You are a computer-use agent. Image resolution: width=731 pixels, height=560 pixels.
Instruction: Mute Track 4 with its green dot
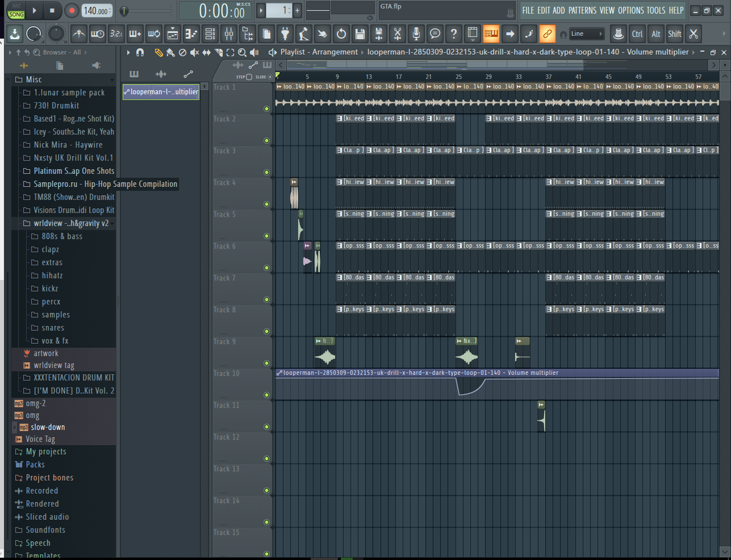pos(267,204)
